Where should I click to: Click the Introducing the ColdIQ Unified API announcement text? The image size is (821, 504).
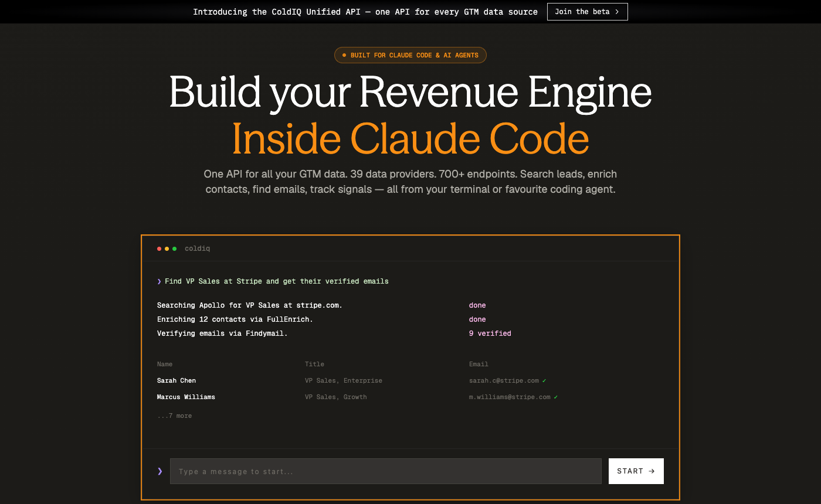coord(365,12)
